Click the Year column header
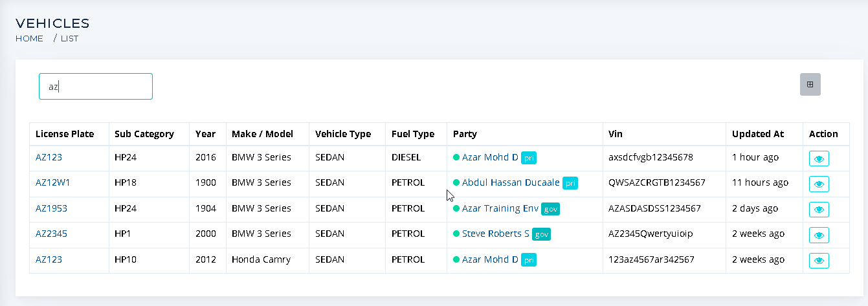 click(x=206, y=134)
